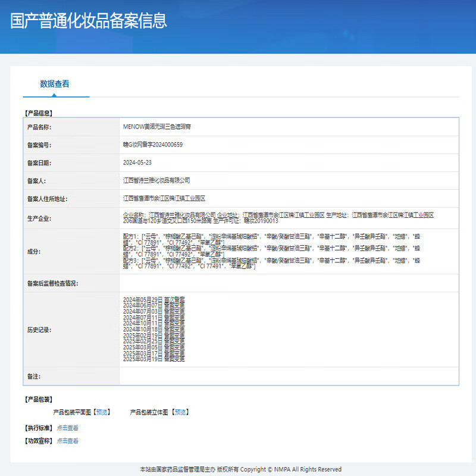The image size is (476, 476).
Task: Open 预览 link for 产品包装平面图
Action: pyautogui.click(x=102, y=412)
